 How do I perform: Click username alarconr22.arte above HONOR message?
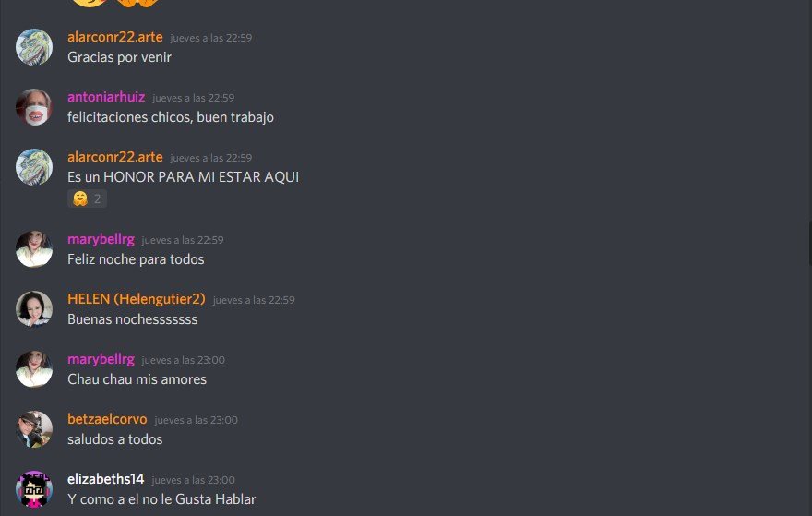click(115, 158)
